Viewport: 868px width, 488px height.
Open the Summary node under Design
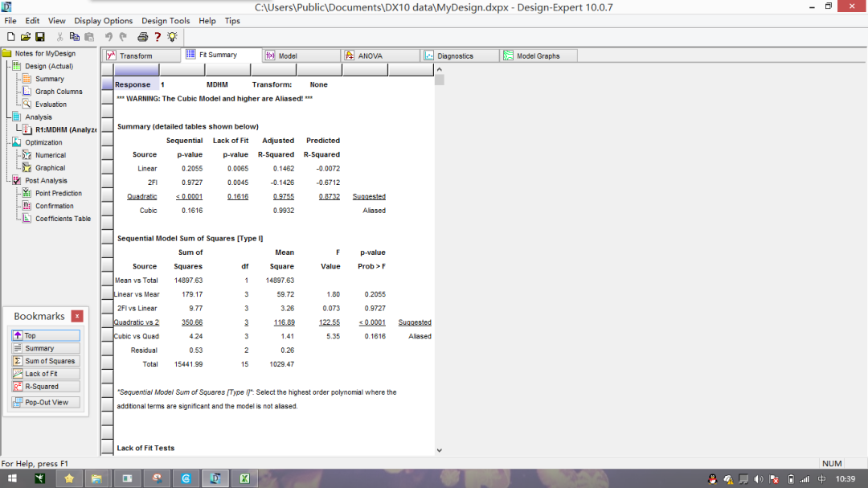[x=49, y=79]
